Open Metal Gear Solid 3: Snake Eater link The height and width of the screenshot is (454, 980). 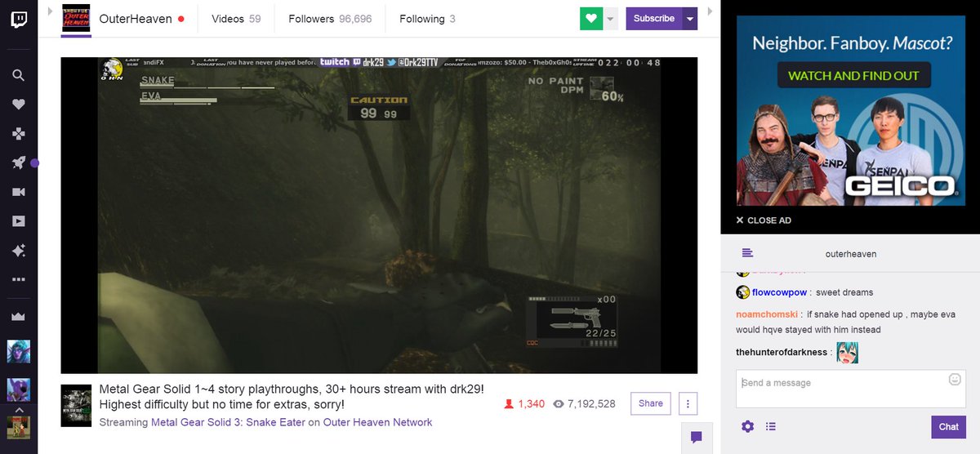[x=228, y=422]
